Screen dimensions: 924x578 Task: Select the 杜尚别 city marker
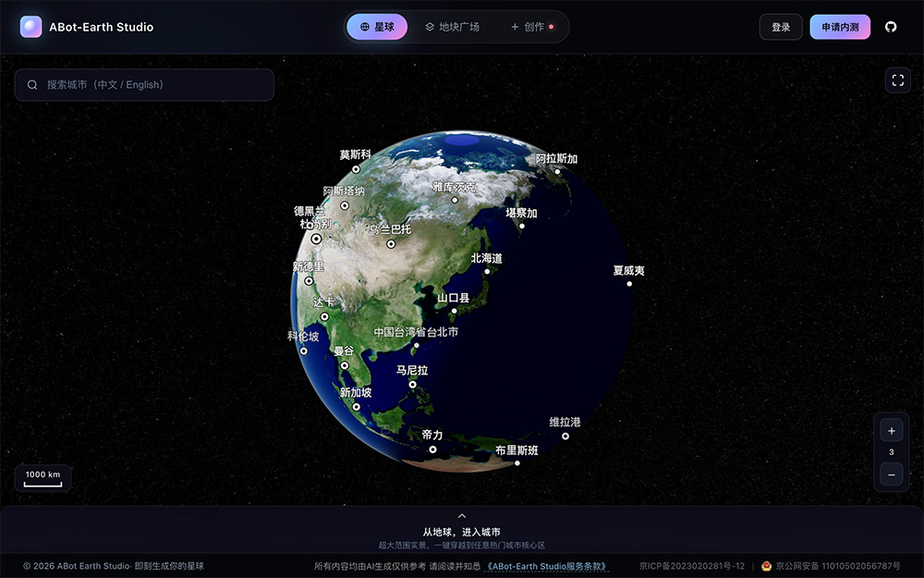[x=316, y=239]
